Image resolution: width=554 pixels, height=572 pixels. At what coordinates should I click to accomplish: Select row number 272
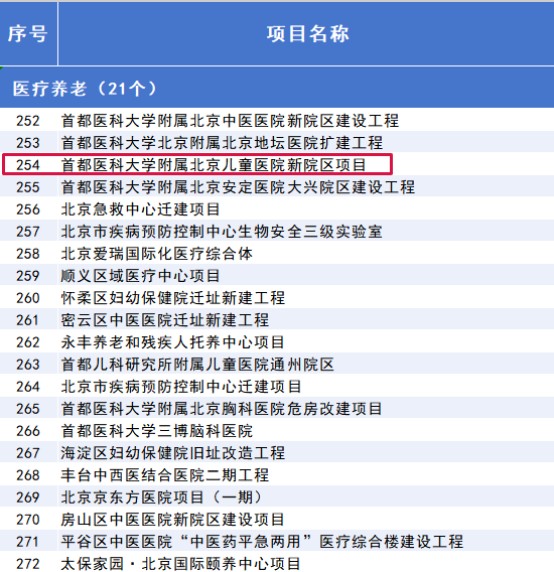[28, 564]
